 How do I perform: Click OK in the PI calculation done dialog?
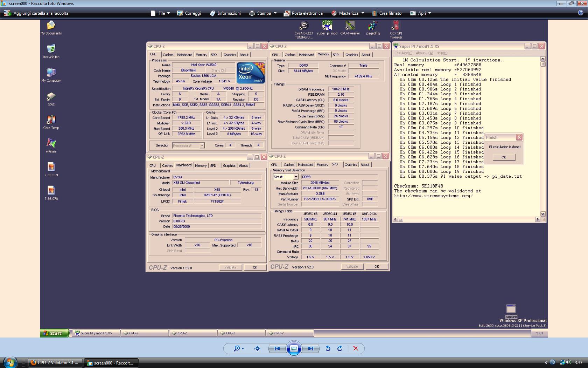504,157
